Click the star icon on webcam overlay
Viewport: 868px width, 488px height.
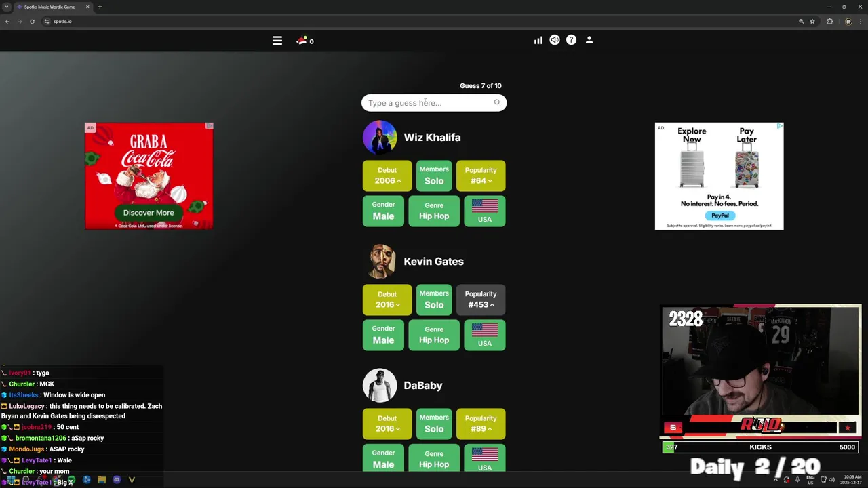(848, 428)
